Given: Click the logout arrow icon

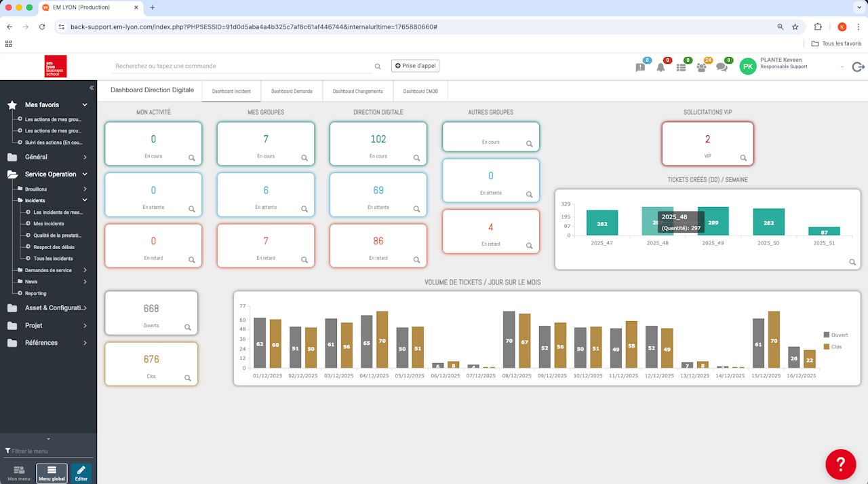Looking at the screenshot, I should click(x=858, y=67).
